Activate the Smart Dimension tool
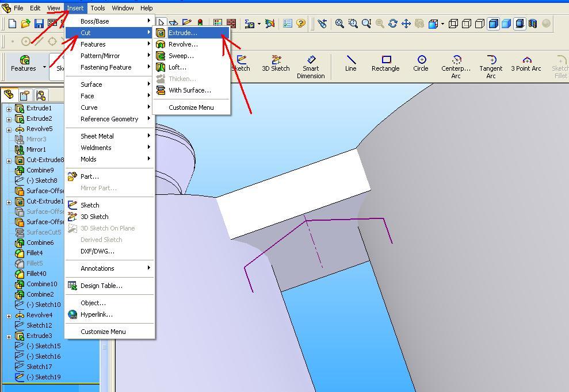This screenshot has height=392, width=569. [311, 63]
